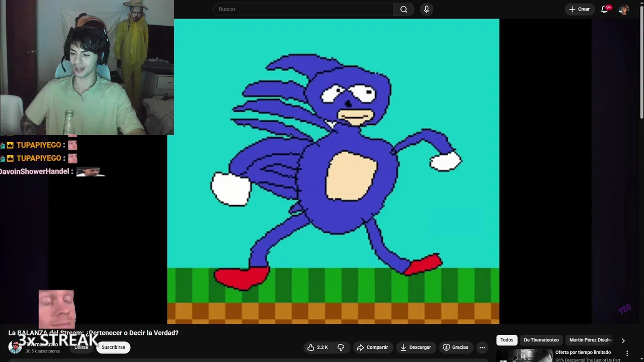The height and width of the screenshot is (362, 644).
Task: Click the video title La BALANZA del Stream
Action: (x=94, y=333)
